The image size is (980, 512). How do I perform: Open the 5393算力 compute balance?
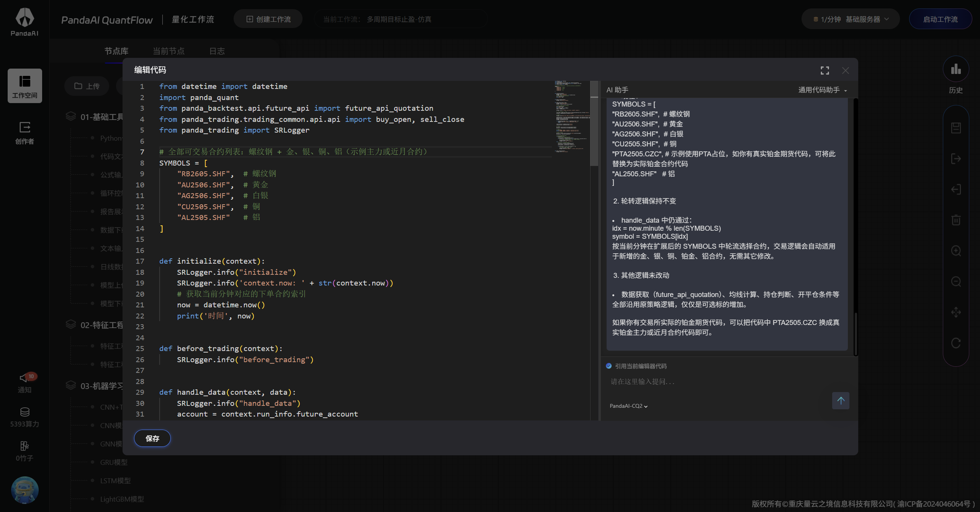(x=25, y=417)
